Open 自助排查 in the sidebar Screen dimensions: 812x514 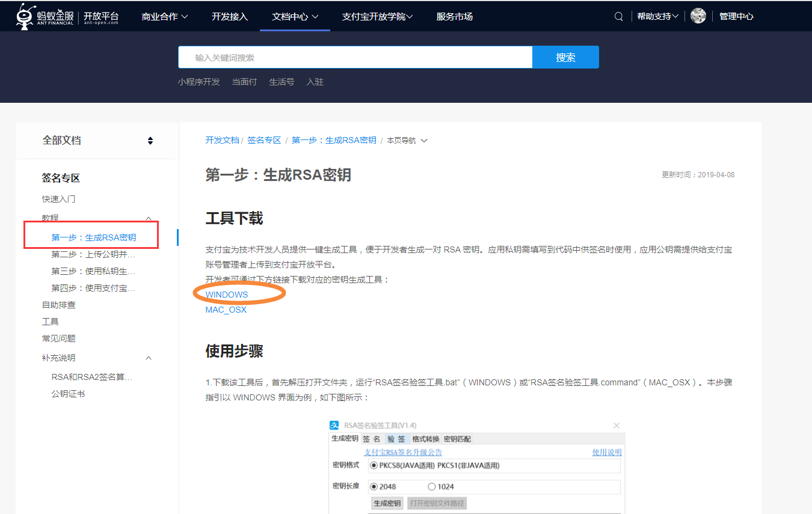pyautogui.click(x=58, y=305)
